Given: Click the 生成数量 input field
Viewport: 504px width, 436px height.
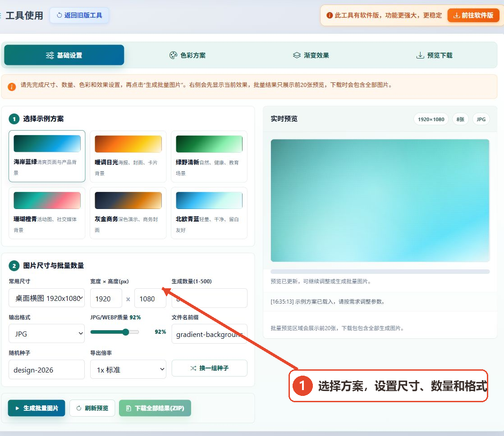Looking at the screenshot, I should pyautogui.click(x=209, y=298).
